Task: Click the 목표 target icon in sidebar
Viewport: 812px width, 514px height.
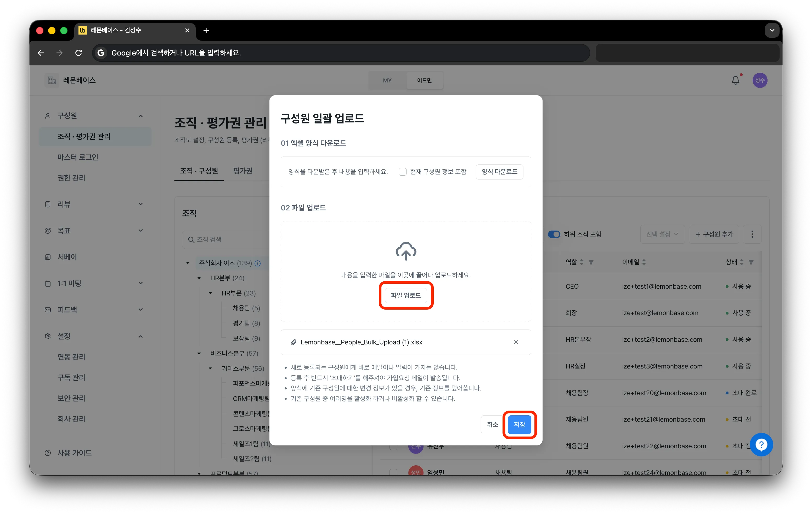Action: click(x=48, y=231)
